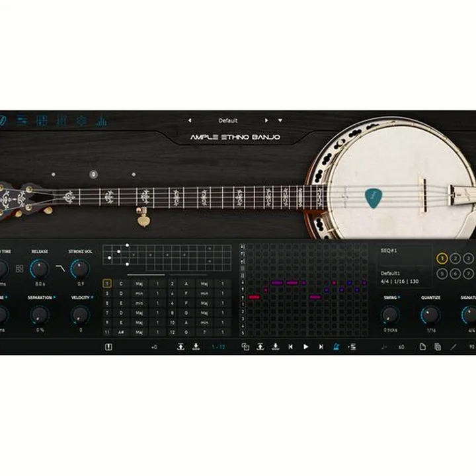This screenshot has width=476, height=476.
Task: Open the mixer faders panel icon
Action: (x=61, y=120)
